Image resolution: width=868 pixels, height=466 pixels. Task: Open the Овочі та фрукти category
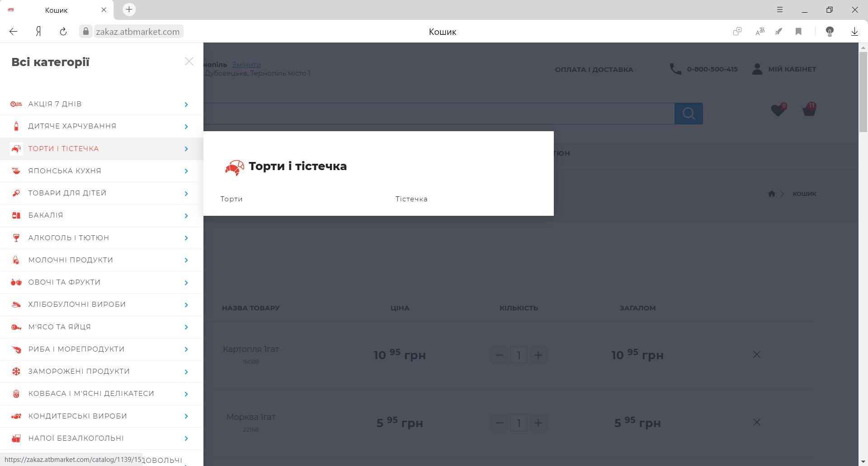64,282
